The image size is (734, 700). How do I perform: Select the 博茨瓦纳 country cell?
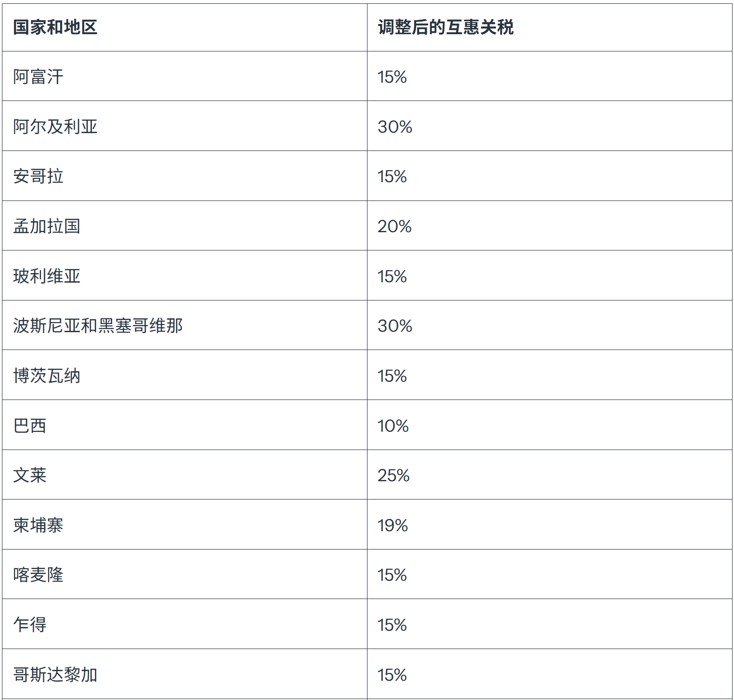47,375
